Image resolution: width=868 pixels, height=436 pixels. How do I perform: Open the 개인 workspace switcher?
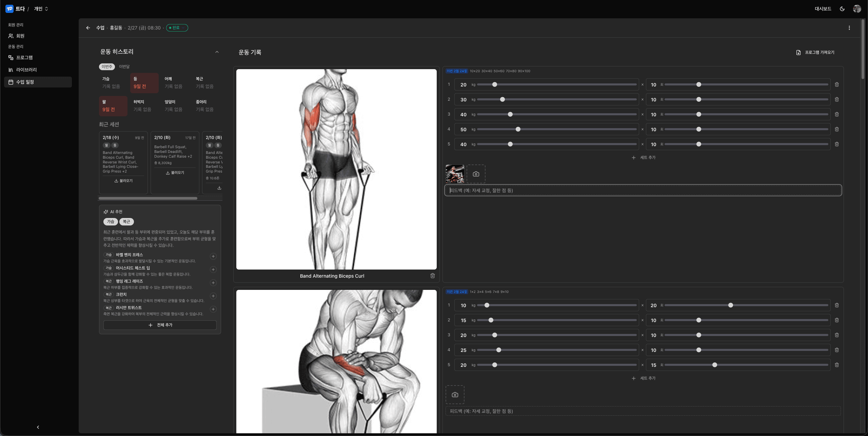[41, 9]
